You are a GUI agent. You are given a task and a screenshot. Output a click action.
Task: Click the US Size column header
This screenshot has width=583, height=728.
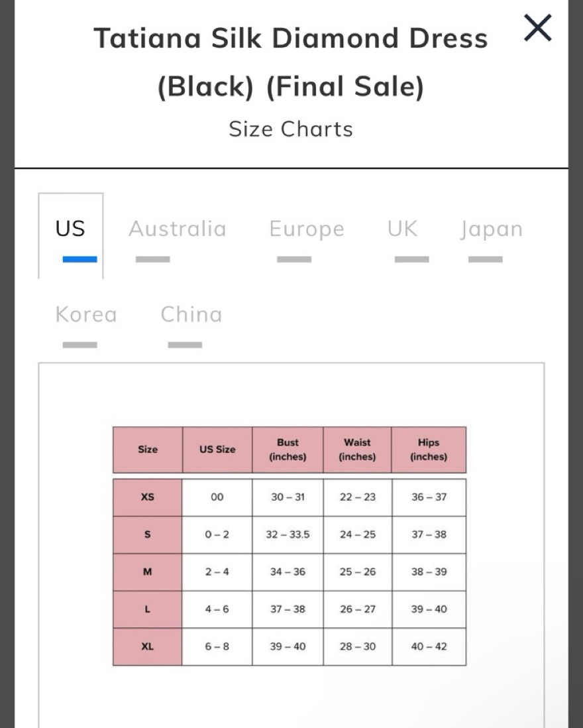coord(217,450)
